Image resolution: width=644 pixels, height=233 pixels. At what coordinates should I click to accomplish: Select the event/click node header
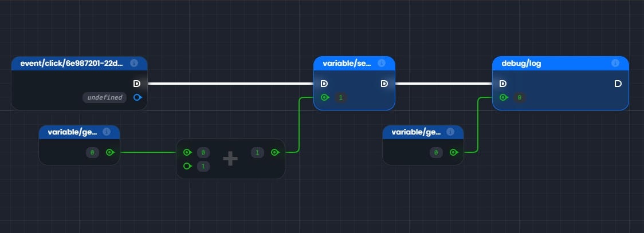(x=79, y=63)
